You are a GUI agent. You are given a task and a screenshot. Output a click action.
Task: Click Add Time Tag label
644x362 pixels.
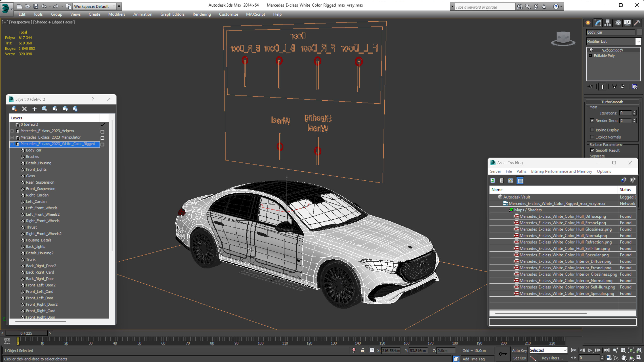tap(473, 359)
